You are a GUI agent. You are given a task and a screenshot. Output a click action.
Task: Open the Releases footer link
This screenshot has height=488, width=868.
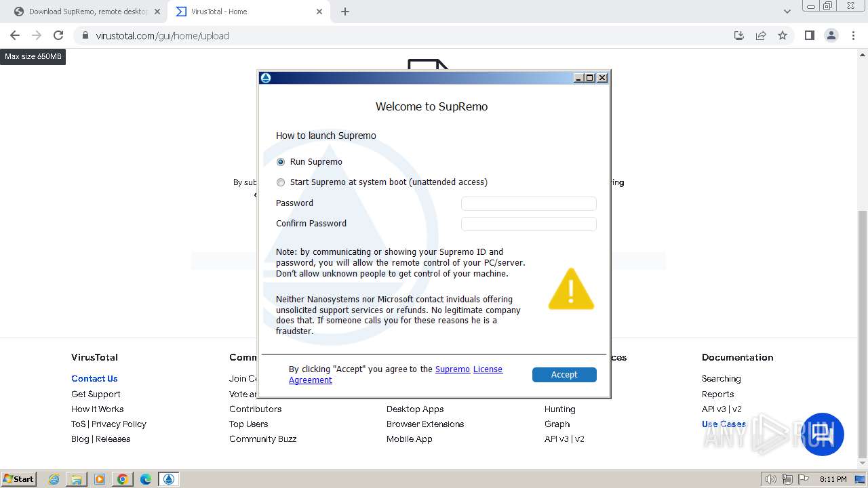113,439
